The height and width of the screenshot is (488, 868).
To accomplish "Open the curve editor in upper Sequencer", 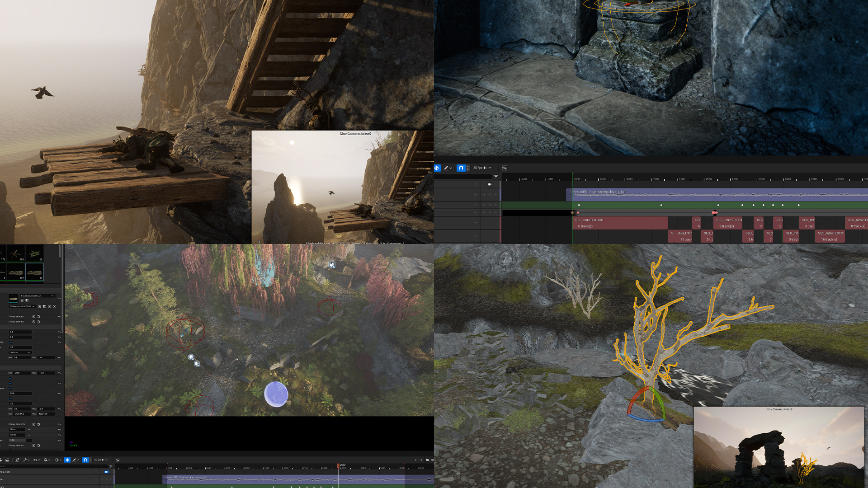I will pos(505,168).
